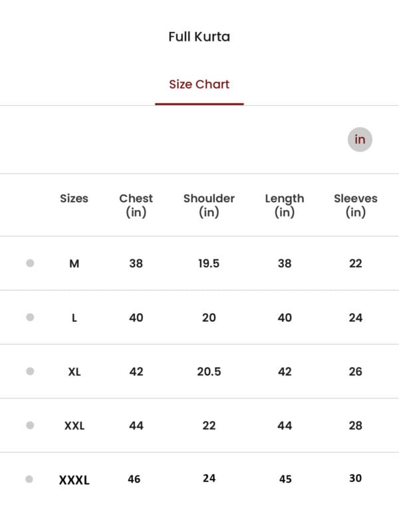Click the Sleeves (in) column header
This screenshot has height=532, width=399.
pos(356,205)
